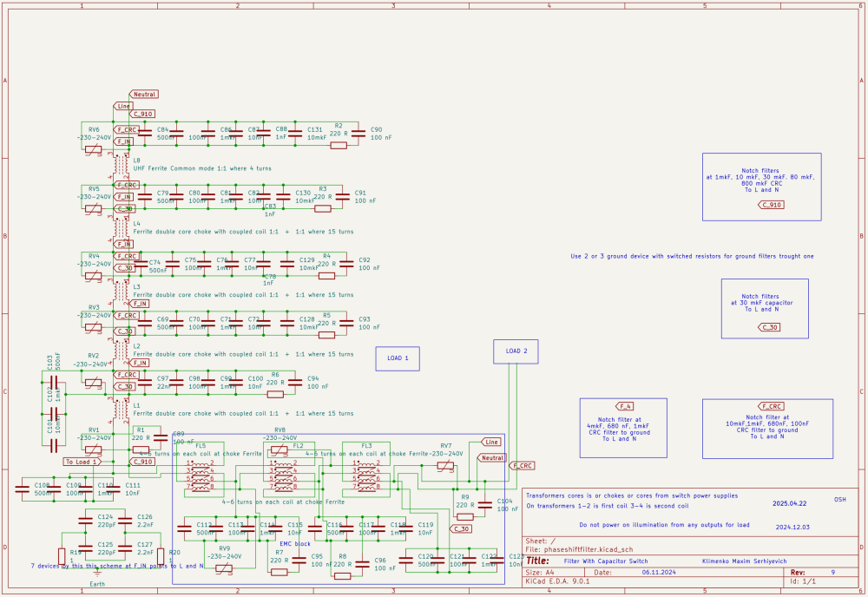
Task: Select capacitor C131 label
Action: click(x=315, y=130)
